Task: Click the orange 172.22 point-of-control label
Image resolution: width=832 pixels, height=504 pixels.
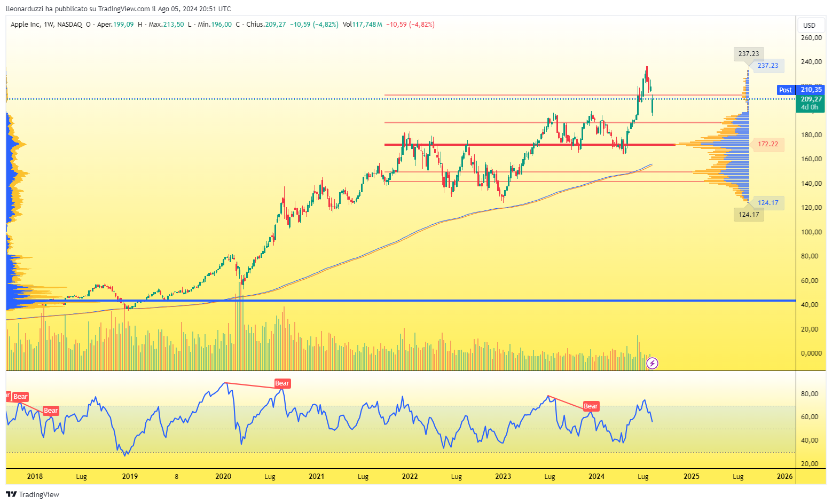Action: coord(768,144)
